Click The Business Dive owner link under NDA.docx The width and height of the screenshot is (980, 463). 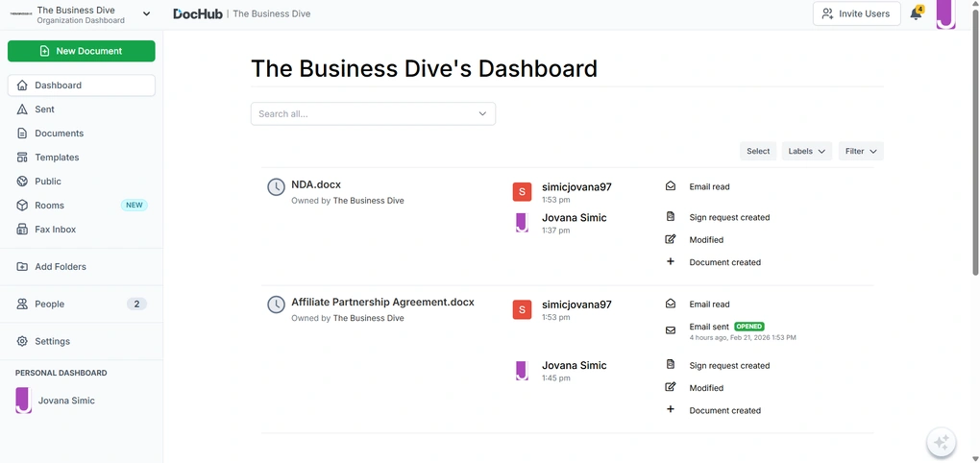point(368,201)
